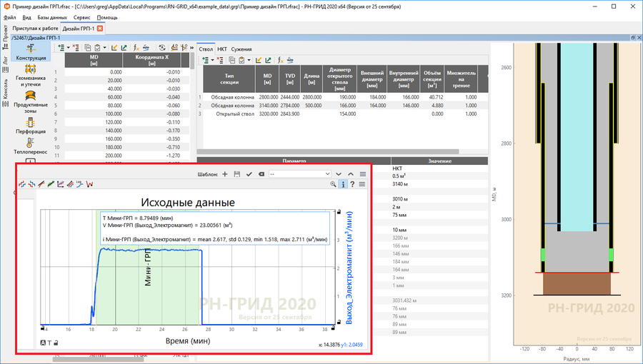Click export icon in trajectory toolbar
The width and height of the screenshot is (643, 364).
coord(124,48)
